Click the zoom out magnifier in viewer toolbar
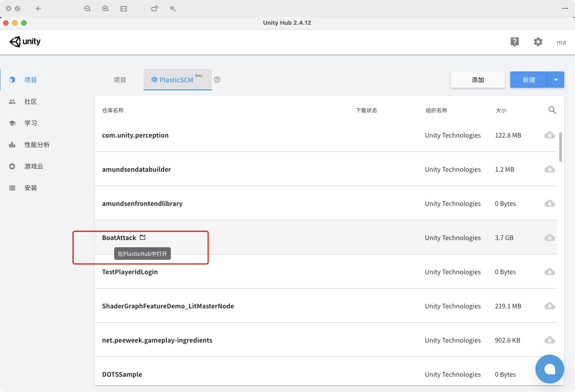The width and height of the screenshot is (575, 392). (x=88, y=9)
